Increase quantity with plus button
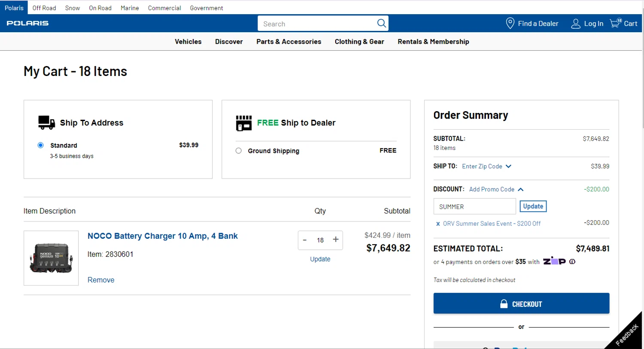This screenshot has height=349, width=644. pos(336,240)
